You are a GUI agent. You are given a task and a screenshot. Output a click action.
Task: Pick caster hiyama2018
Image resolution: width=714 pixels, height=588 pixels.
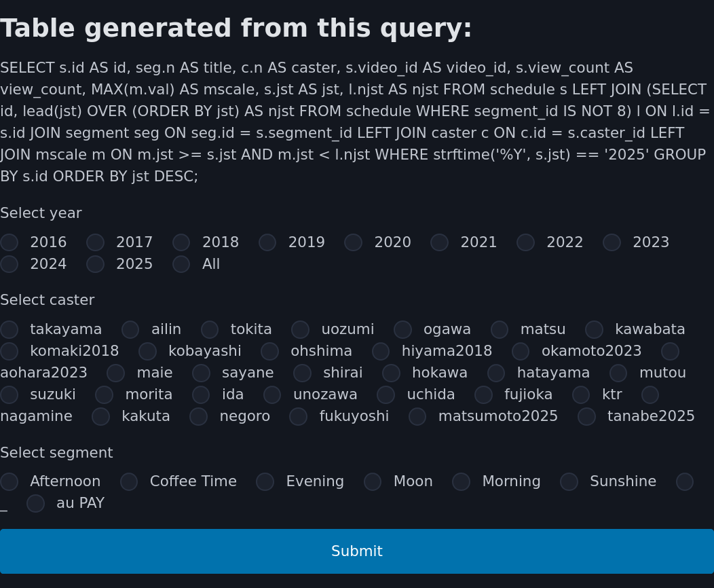coord(381,351)
